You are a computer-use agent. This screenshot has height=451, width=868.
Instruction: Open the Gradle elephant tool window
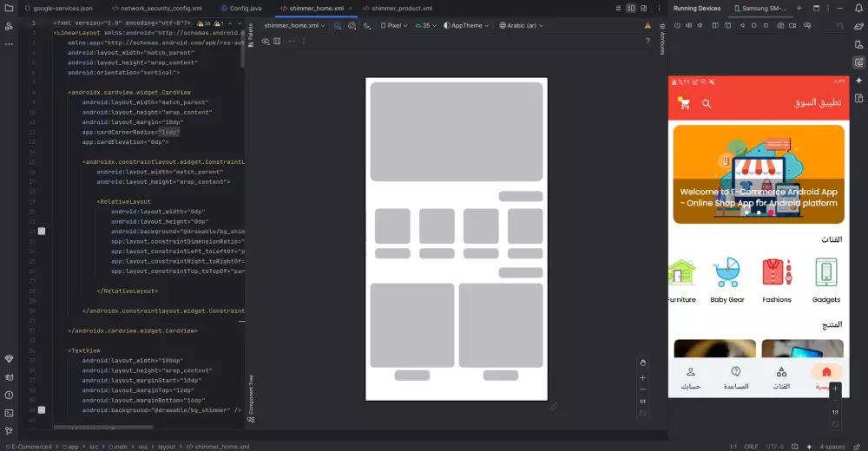(858, 26)
